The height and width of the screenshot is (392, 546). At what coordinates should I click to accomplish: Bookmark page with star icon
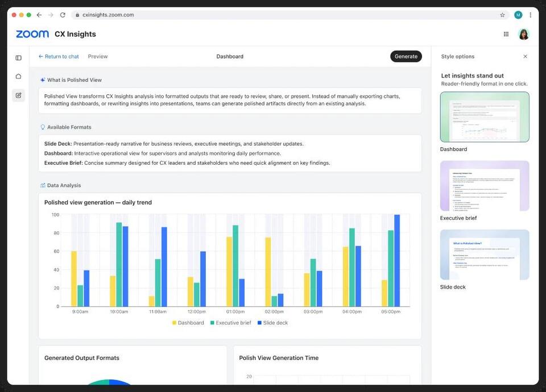(x=502, y=15)
